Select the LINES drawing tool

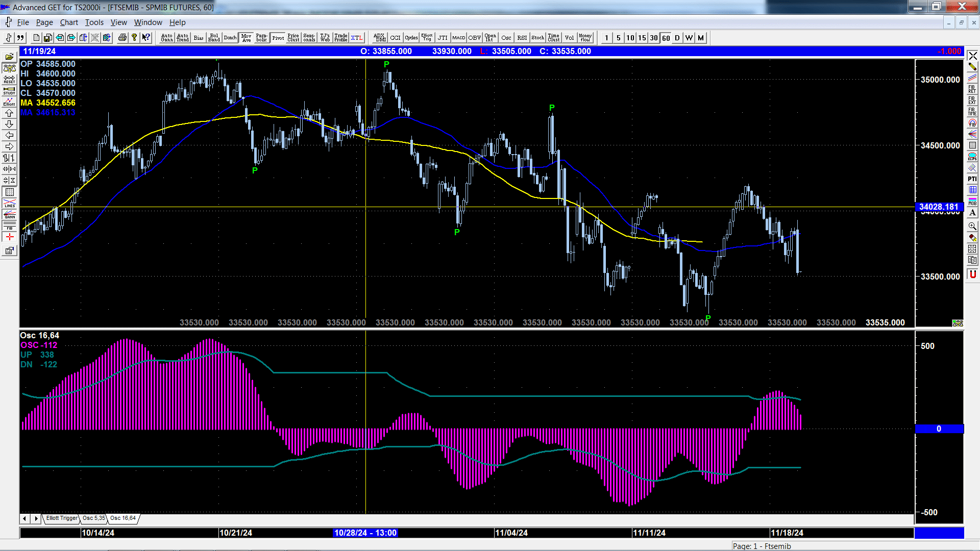[9, 203]
